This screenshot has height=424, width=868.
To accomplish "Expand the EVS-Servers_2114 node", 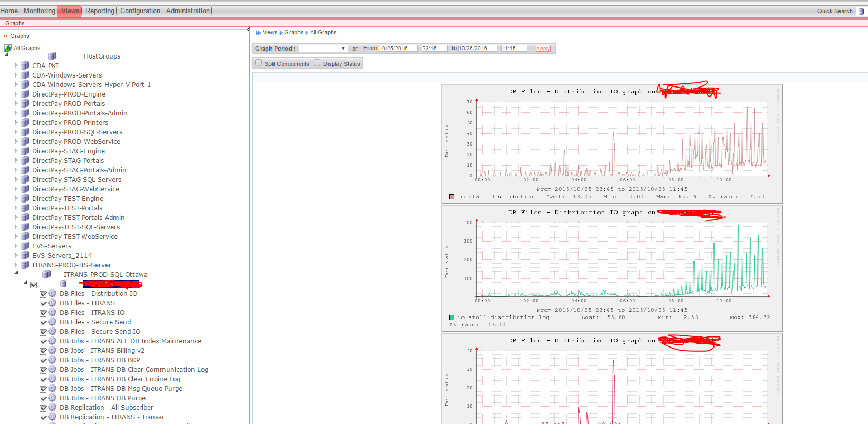I will point(16,256).
